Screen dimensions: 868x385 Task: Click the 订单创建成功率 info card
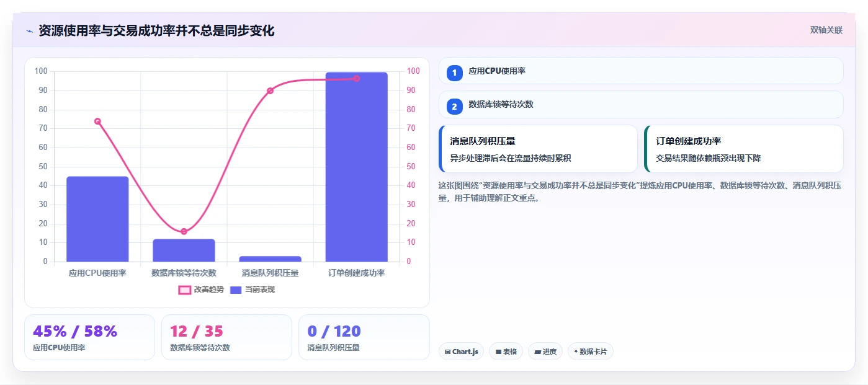click(x=744, y=149)
